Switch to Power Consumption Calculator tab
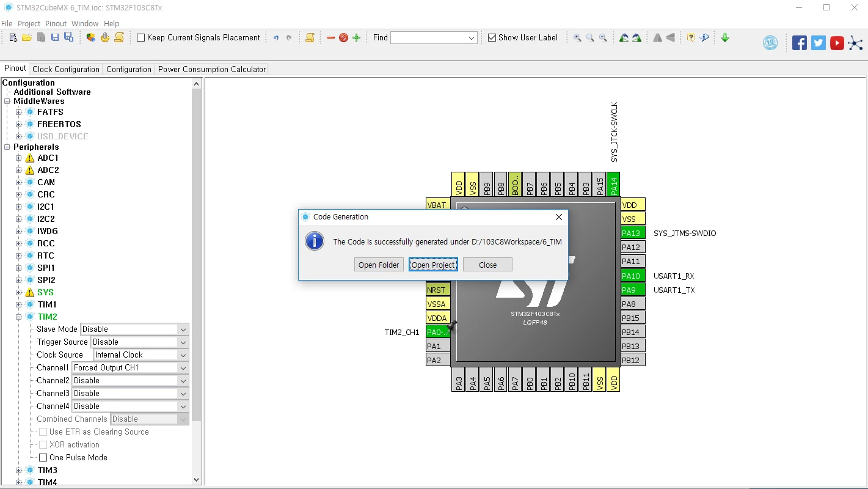Screen dimensions: 868x489 coord(212,69)
